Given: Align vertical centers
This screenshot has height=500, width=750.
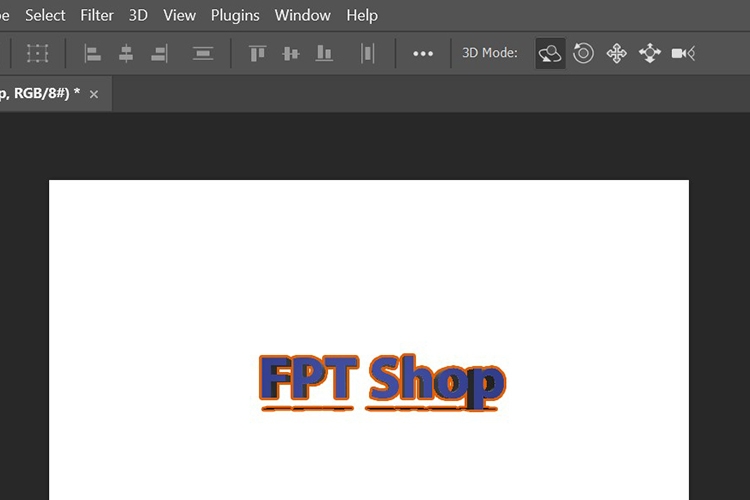Looking at the screenshot, I should pos(290,53).
